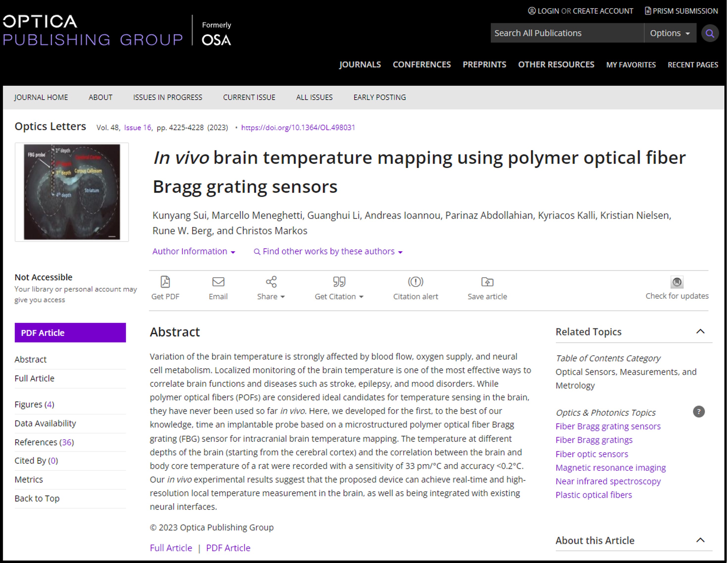Viewport: 728px width, 563px height.
Task: Open the Share icon menu
Action: tap(271, 282)
